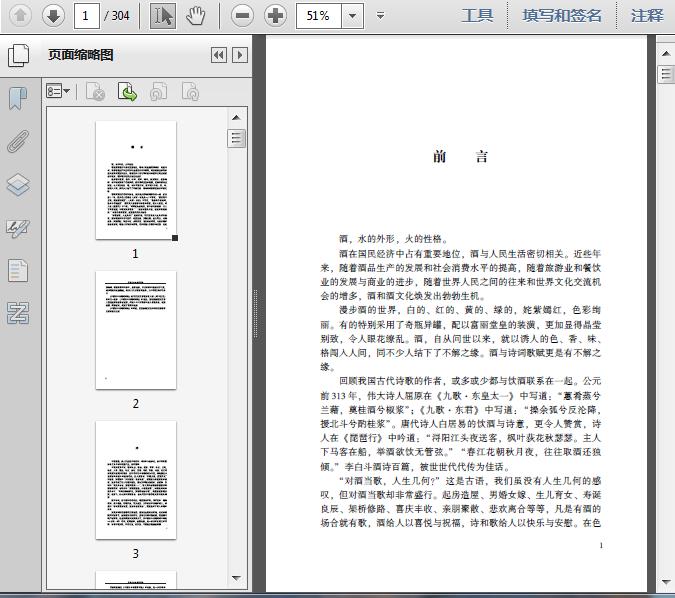Viewport: 675px width, 598px height.
Task: Zoom out with the minus button
Action: 241,15
